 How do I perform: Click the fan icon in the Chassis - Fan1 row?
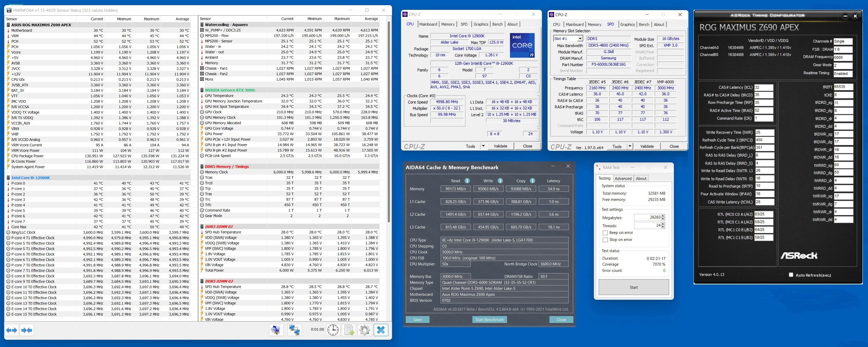(202, 68)
